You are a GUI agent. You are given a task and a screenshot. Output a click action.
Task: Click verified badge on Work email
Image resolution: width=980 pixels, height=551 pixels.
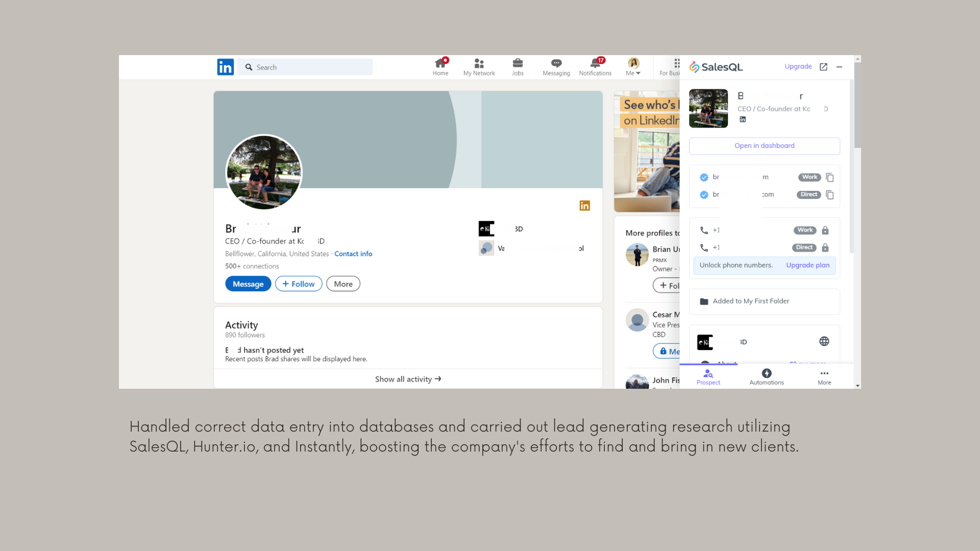click(x=704, y=178)
